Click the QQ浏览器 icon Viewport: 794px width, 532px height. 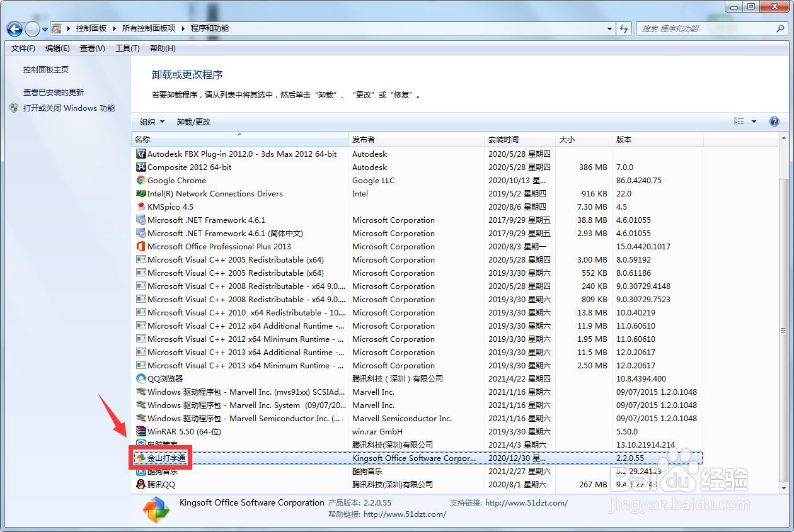141,378
